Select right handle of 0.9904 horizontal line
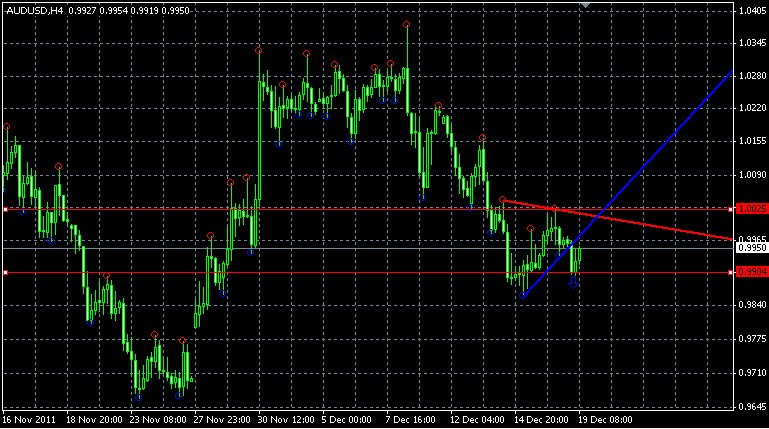 731,272
